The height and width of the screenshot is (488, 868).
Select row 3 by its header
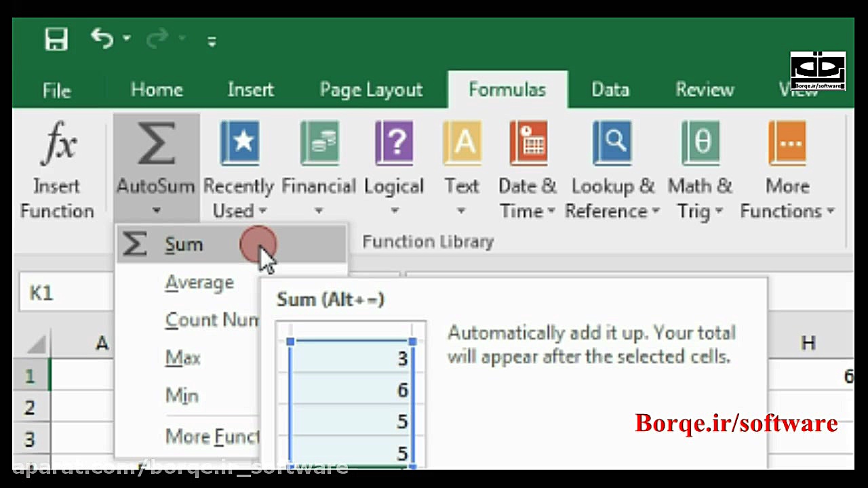coord(30,439)
